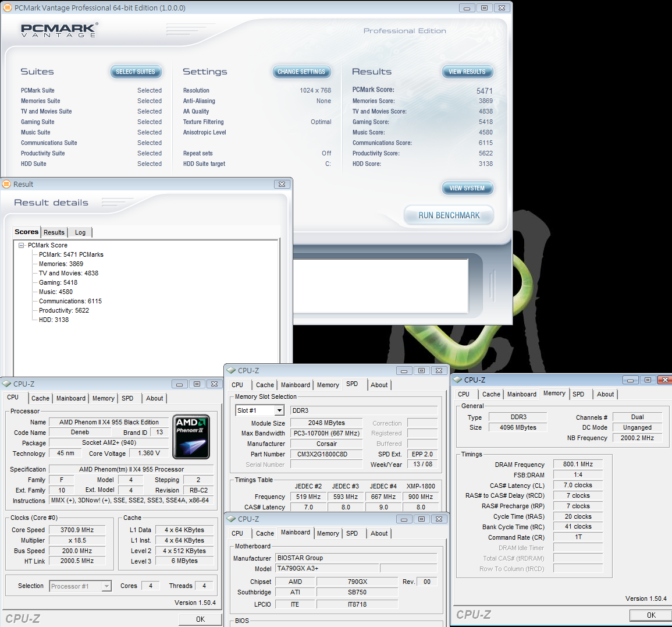Click the 'HDD Suite target' setting label

pyautogui.click(x=204, y=164)
